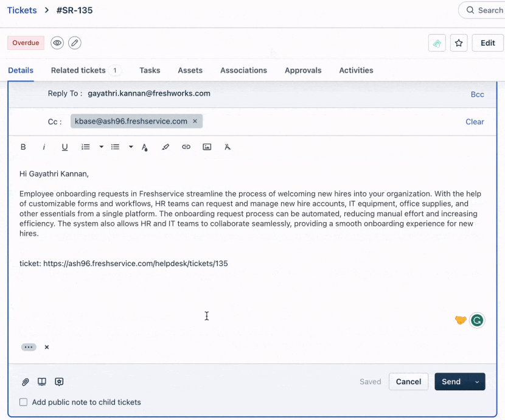Click the #SR-135 breadcrumb text
The height and width of the screenshot is (420, 505).
(74, 10)
